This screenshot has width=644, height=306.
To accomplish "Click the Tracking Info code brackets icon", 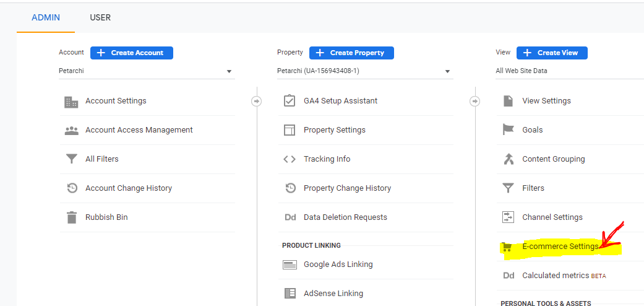I will 290,159.
